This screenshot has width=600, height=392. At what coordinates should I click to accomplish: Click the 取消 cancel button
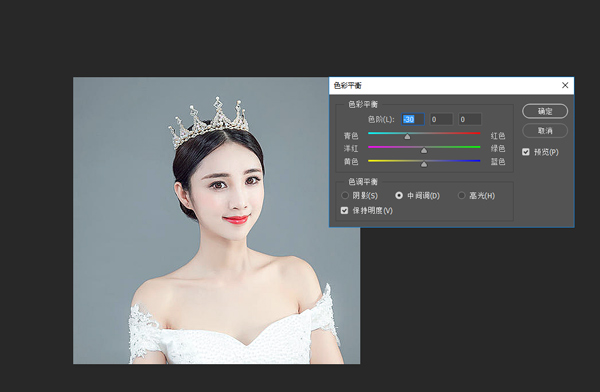click(545, 131)
